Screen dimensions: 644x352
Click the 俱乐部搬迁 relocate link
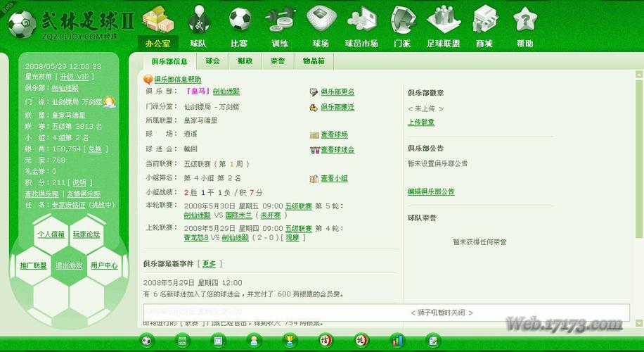click(x=337, y=107)
